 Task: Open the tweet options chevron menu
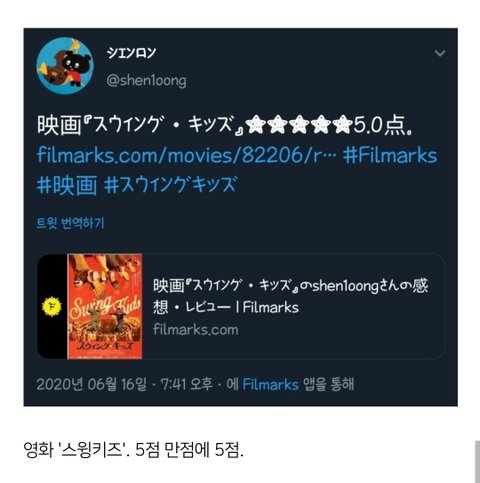440,53
